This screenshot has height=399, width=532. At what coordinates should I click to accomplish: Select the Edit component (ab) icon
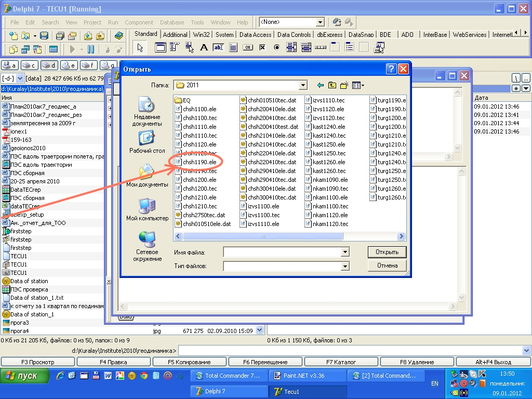218,47
